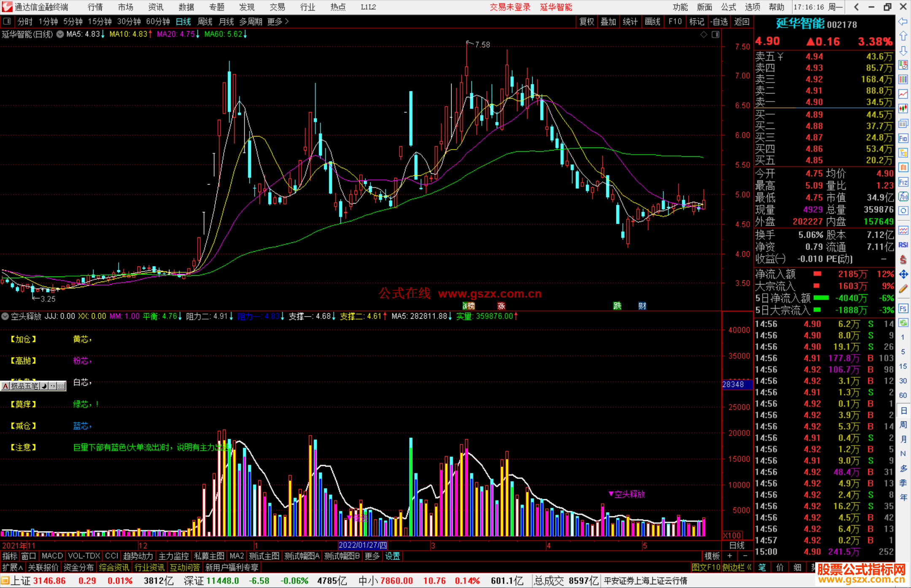The width and height of the screenshot is (911, 588).
Task: Switch to 5分钟 period
Action: coord(73,21)
